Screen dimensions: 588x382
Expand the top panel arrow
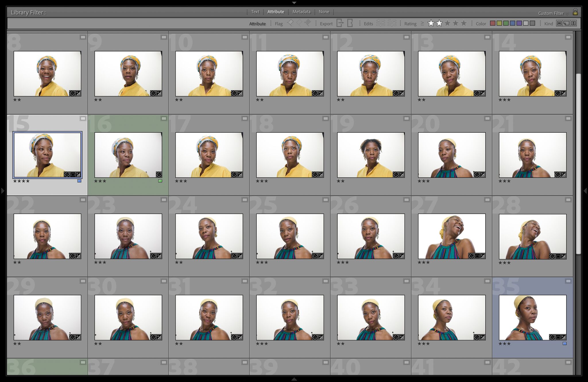coord(294,3)
